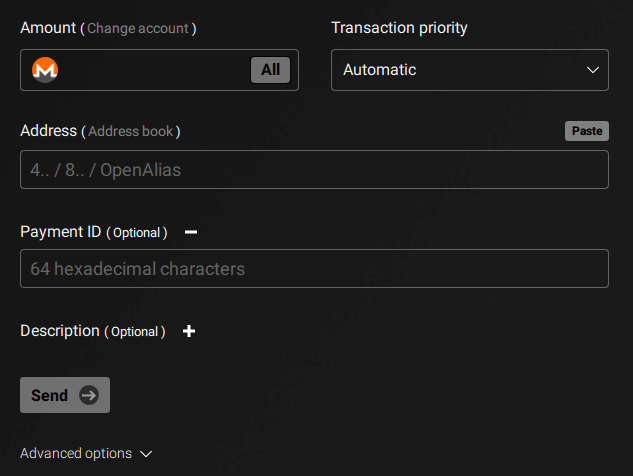Paste an address using Paste button
The width and height of the screenshot is (633, 476).
coord(587,131)
